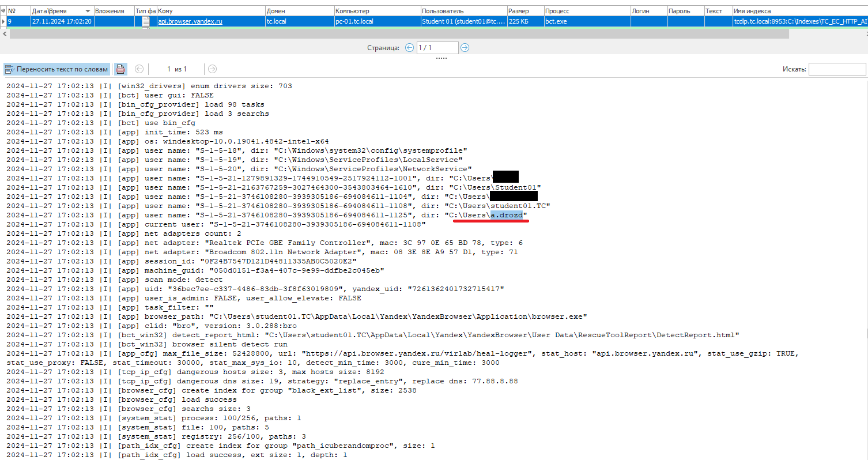Click the 'net adapters count: 2' log line
Screen dimensions: 868x460
point(124,233)
